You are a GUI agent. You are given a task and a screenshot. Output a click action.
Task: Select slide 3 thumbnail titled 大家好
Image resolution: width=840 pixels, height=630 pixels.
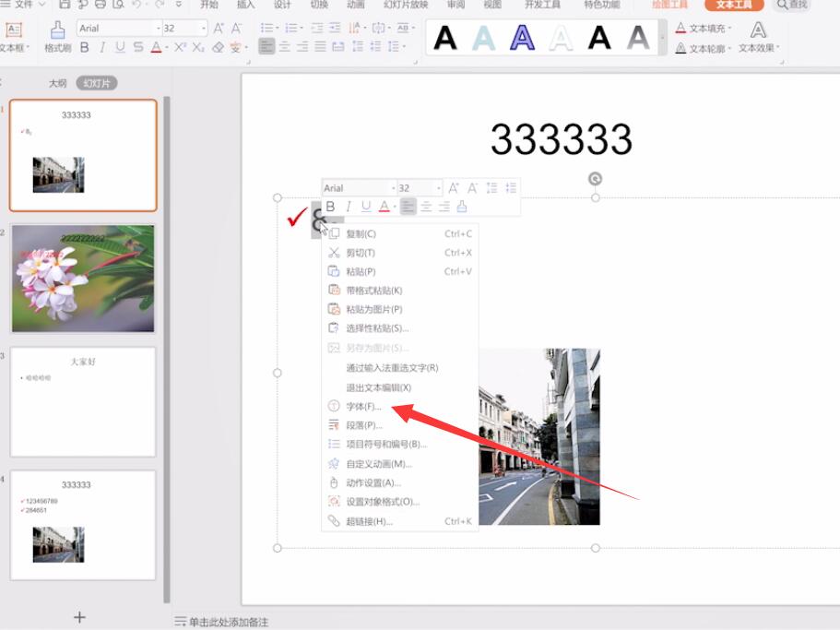click(x=83, y=402)
